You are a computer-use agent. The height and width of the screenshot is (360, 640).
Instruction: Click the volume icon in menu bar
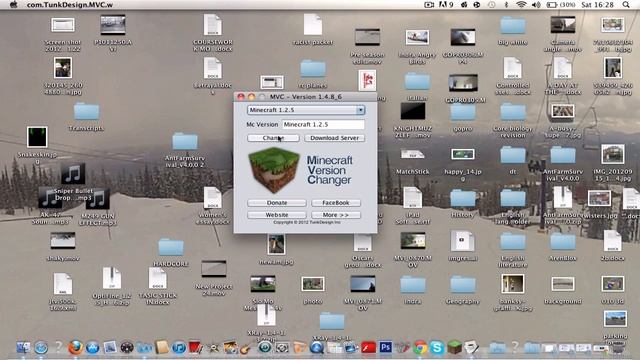536,4
